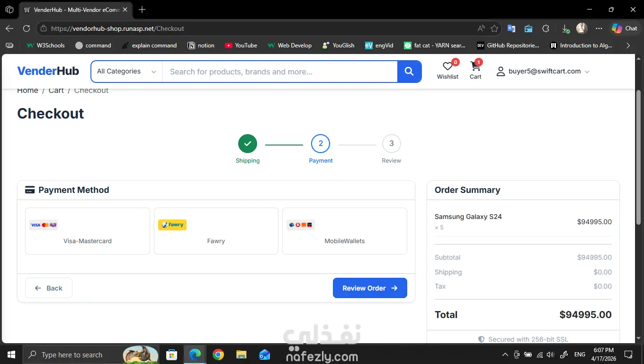Open File Explorer from the taskbar

click(x=241, y=355)
